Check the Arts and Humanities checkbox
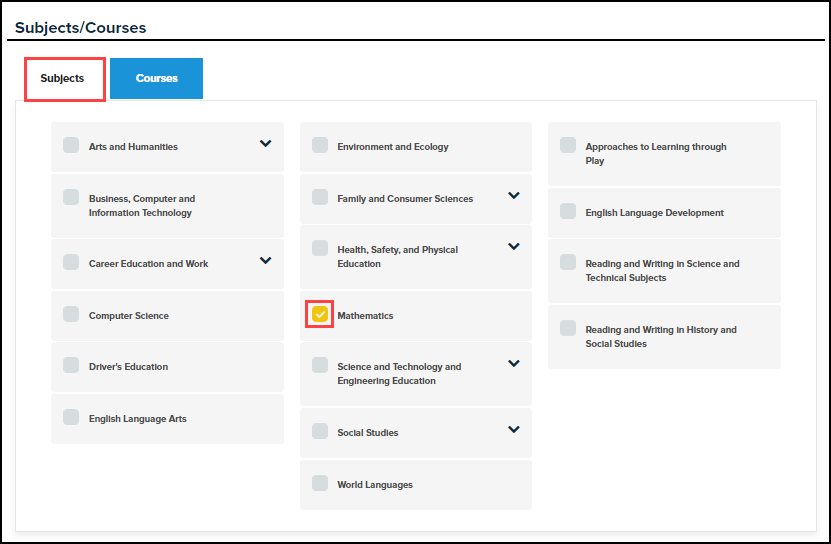Screen dimensions: 831x544 [71, 146]
